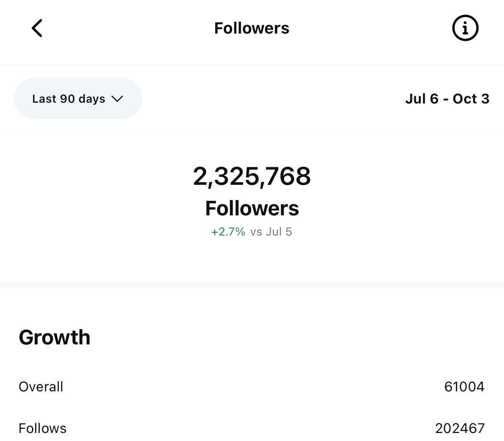Click the bold Followers label below the count
Image resolution: width=504 pixels, height=441 pixels.
click(252, 208)
